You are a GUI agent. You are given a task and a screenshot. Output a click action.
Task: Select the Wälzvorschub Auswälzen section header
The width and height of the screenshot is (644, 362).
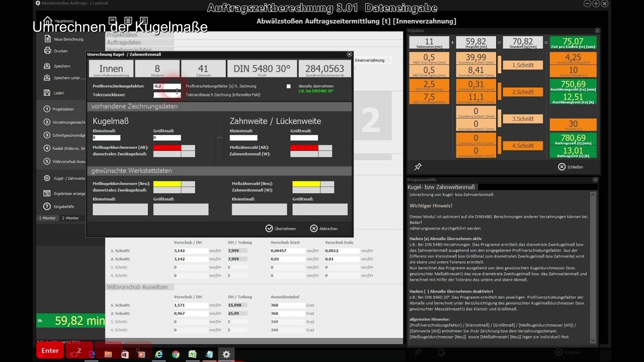(140, 287)
